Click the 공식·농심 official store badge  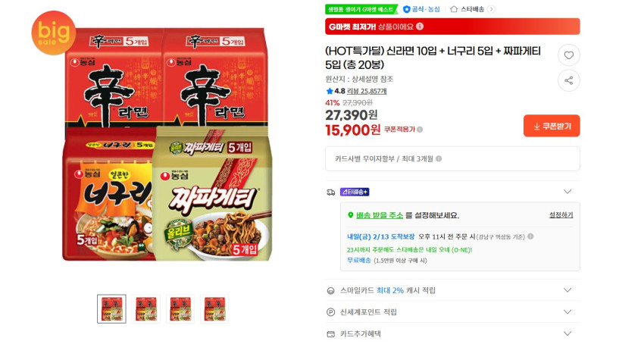tap(421, 9)
